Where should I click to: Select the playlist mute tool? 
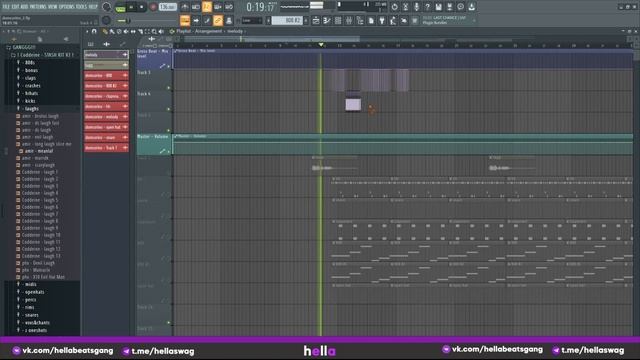pos(126,31)
